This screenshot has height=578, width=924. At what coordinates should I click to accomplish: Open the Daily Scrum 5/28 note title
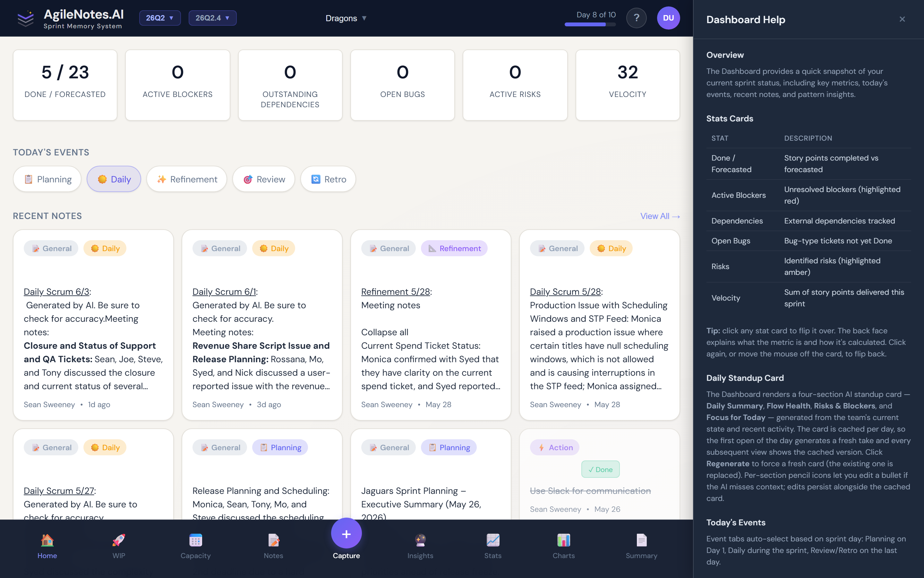[x=566, y=292]
